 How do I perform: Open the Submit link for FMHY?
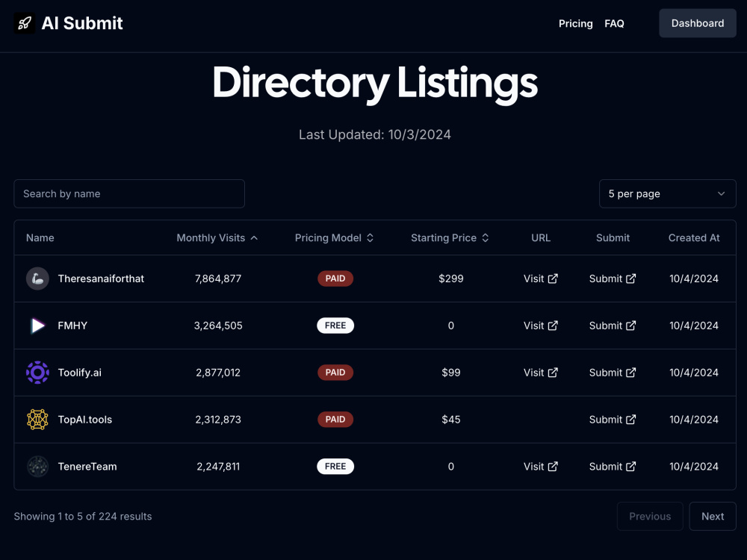pyautogui.click(x=613, y=326)
